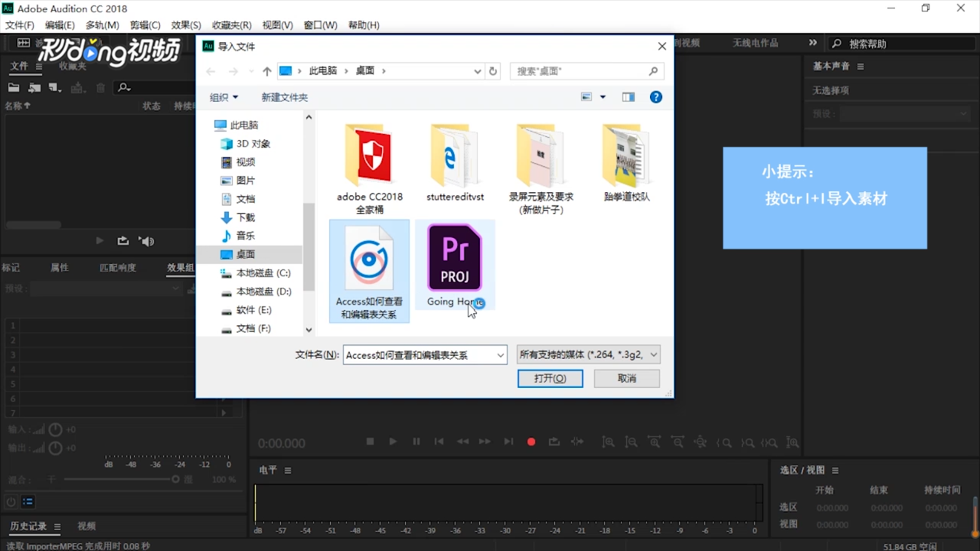The height and width of the screenshot is (551, 980).
Task: Click the up-one-level arrow in dialog
Action: click(267, 71)
